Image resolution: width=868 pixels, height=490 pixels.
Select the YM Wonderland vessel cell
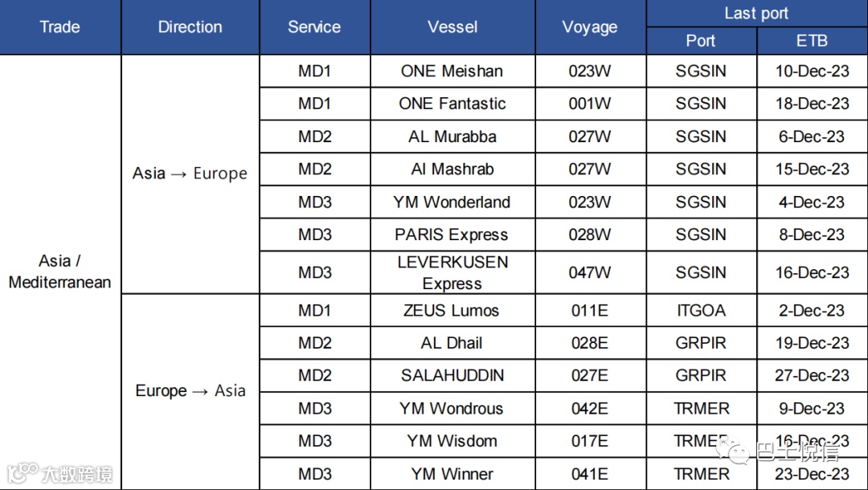pos(452,202)
